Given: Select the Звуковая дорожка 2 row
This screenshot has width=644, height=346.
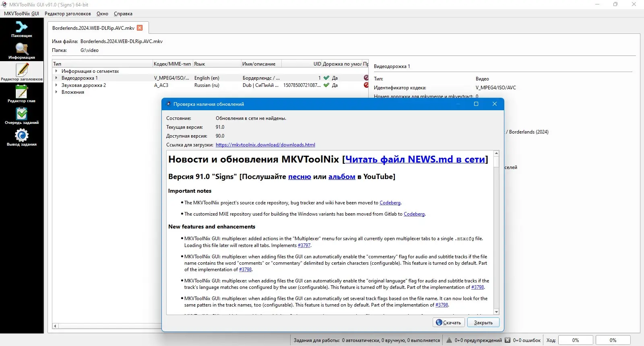Looking at the screenshot, I should [x=211, y=85].
